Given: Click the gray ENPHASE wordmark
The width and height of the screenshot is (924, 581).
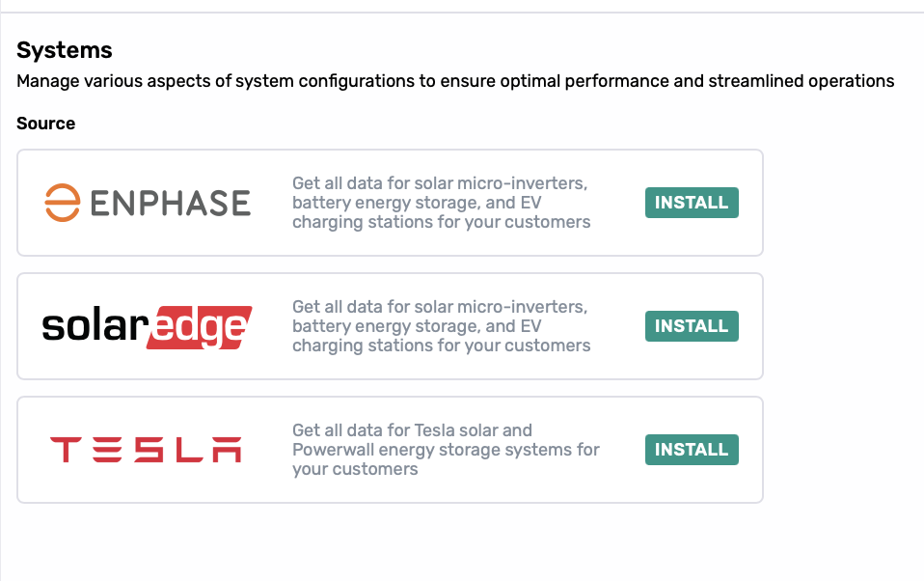Looking at the screenshot, I should point(171,203).
